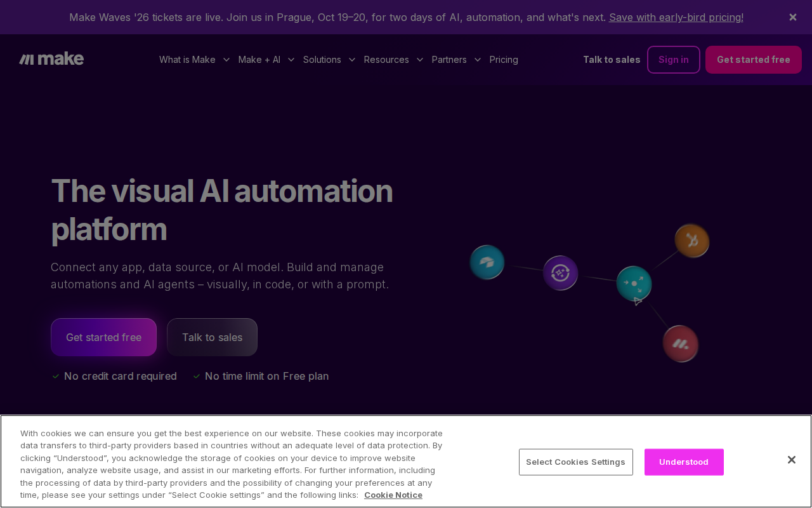Click Get started free in the header

[x=754, y=60]
